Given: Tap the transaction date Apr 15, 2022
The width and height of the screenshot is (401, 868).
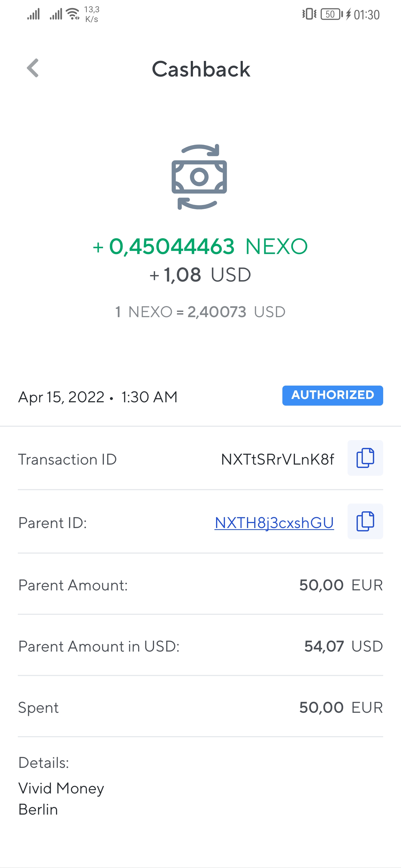Looking at the screenshot, I should [x=61, y=397].
